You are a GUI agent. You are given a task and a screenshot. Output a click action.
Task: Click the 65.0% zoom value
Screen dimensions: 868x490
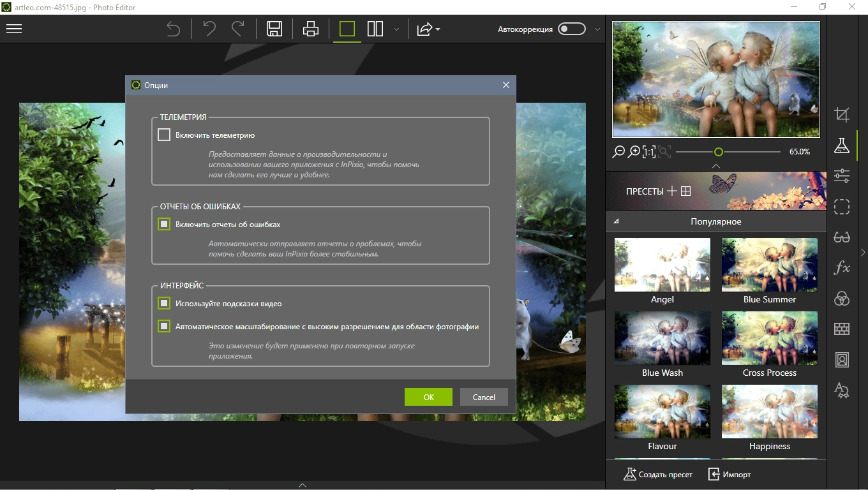click(800, 152)
